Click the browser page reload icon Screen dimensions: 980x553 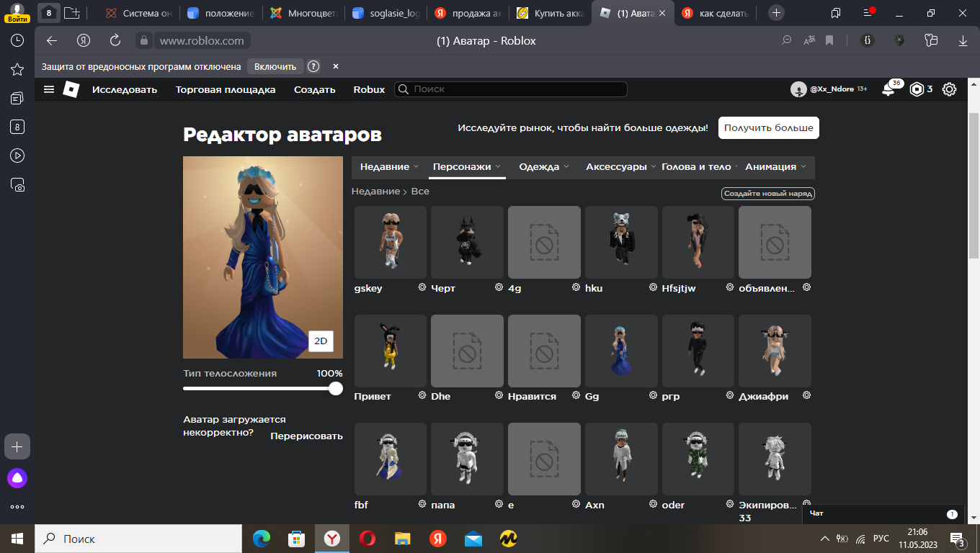115,41
